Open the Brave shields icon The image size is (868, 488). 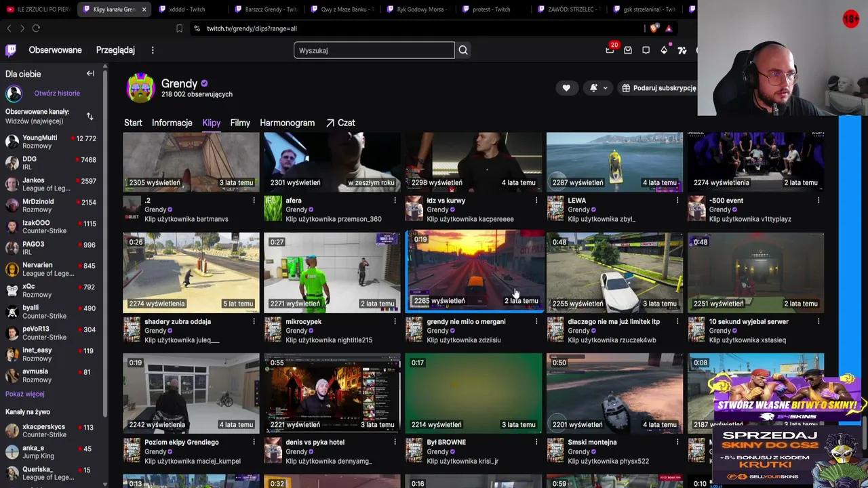[x=654, y=28]
